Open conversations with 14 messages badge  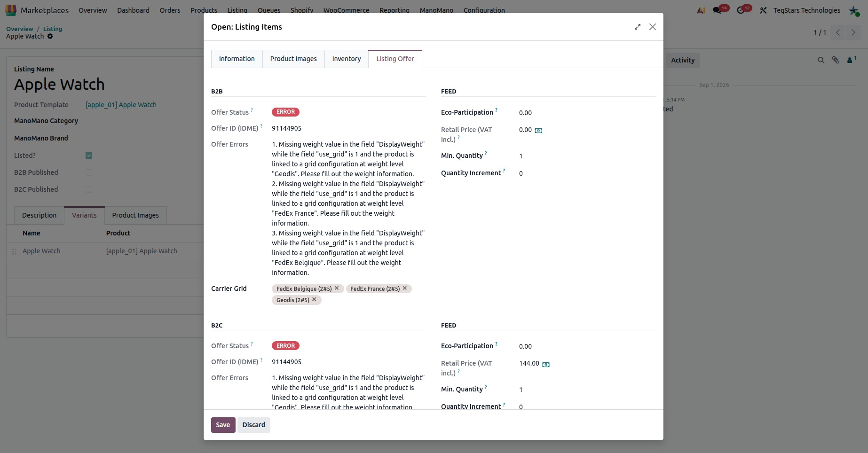(720, 10)
